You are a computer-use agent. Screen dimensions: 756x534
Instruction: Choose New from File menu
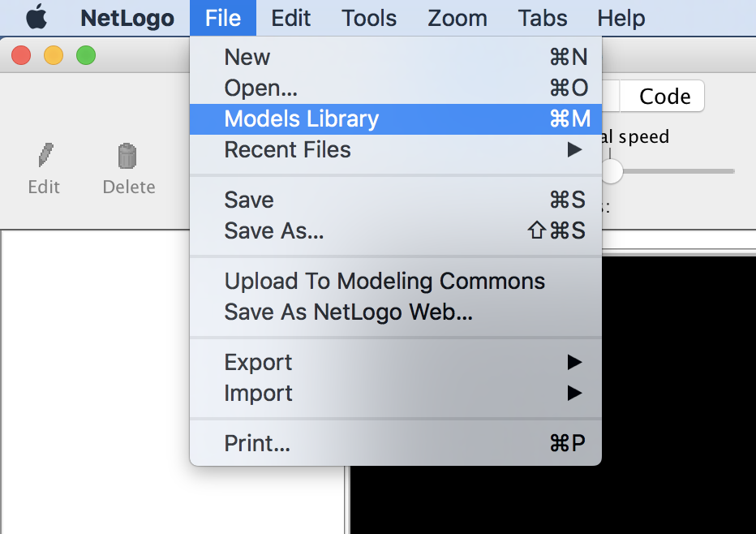pos(247,57)
